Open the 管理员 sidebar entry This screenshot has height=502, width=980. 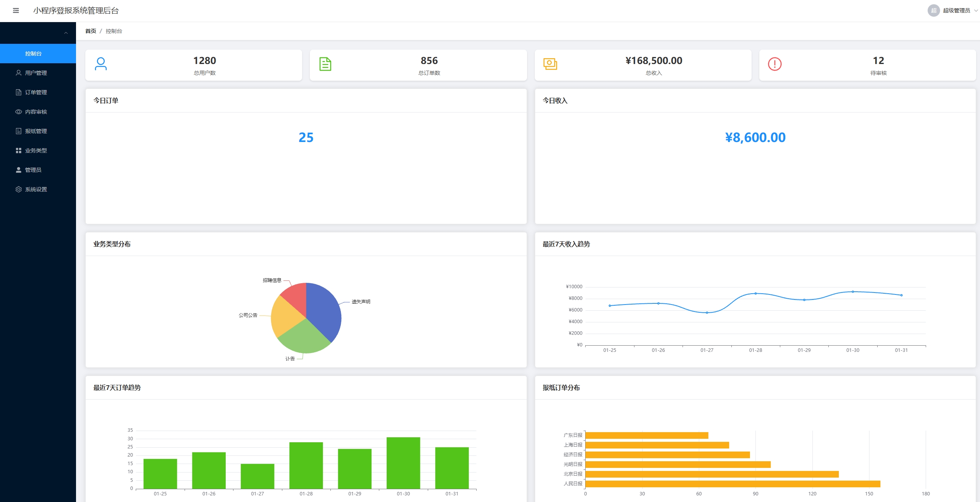coord(33,170)
